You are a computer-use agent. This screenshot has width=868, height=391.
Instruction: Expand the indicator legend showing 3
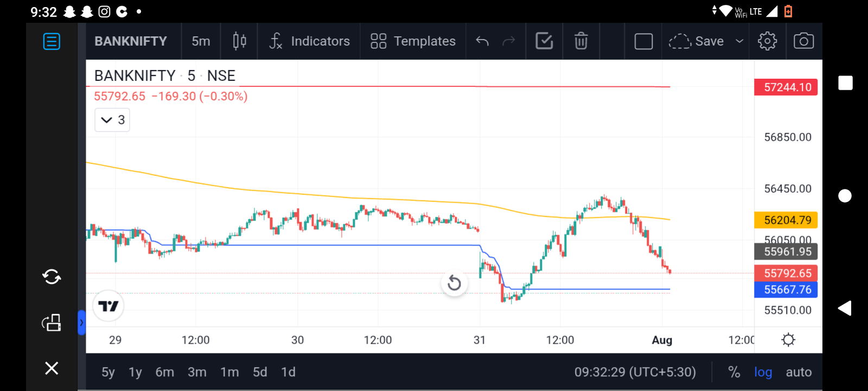[112, 120]
